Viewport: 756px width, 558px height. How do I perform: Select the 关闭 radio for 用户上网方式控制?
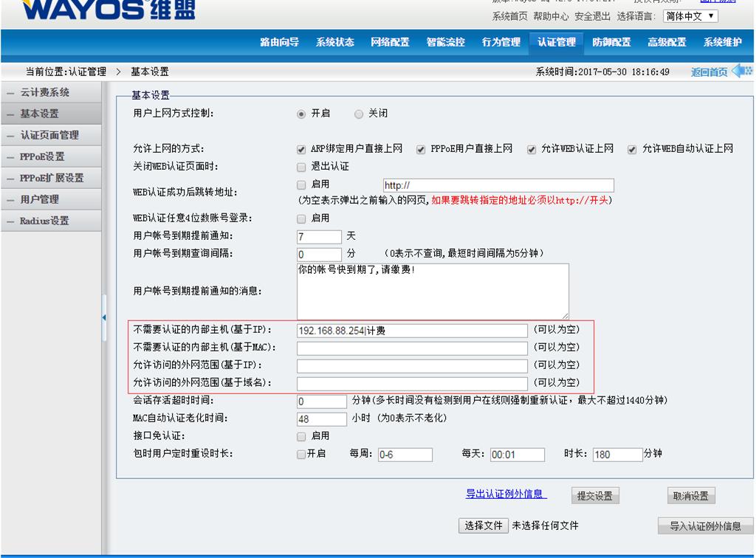point(359,114)
